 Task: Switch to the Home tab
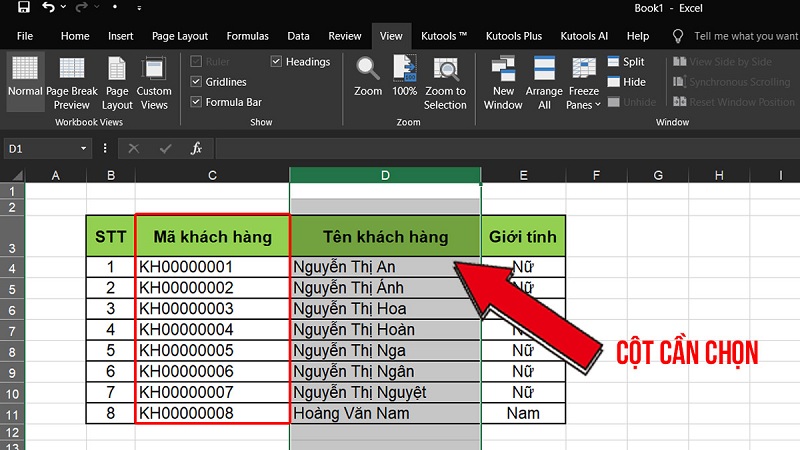pyautogui.click(x=75, y=36)
